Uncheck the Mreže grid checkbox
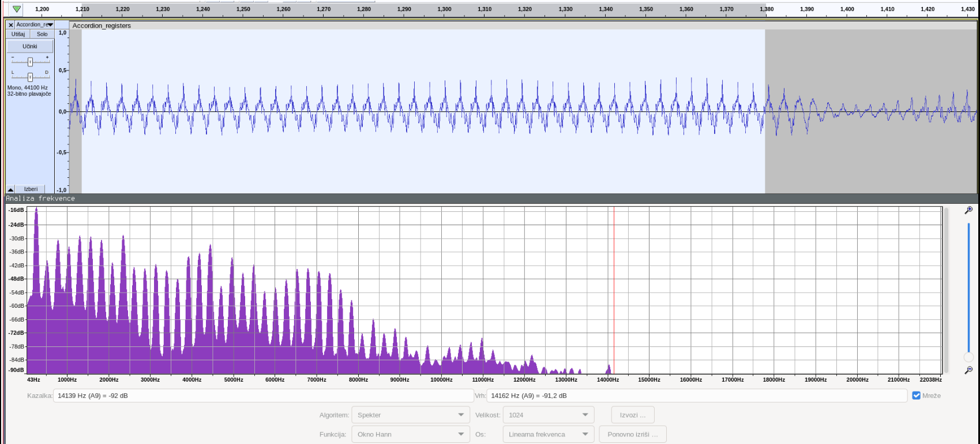 [x=916, y=396]
